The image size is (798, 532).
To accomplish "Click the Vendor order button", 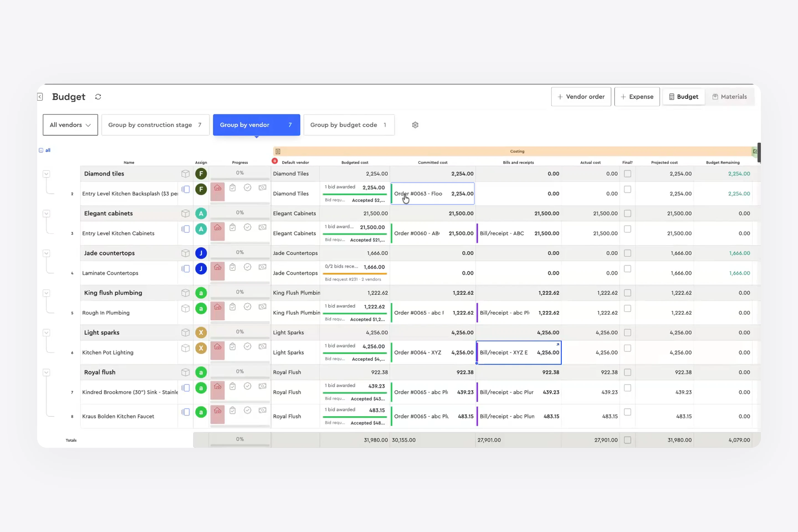I will pyautogui.click(x=581, y=97).
